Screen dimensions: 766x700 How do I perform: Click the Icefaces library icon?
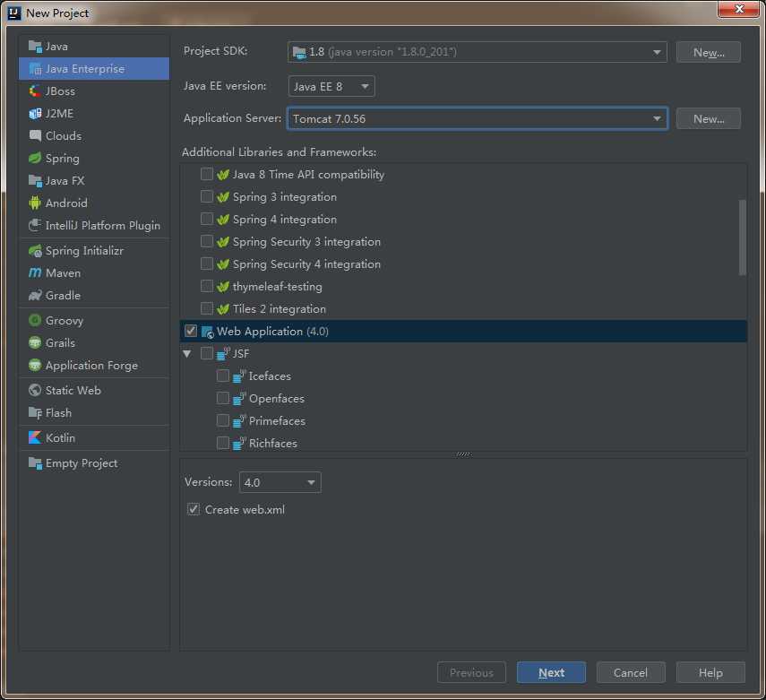(x=239, y=376)
